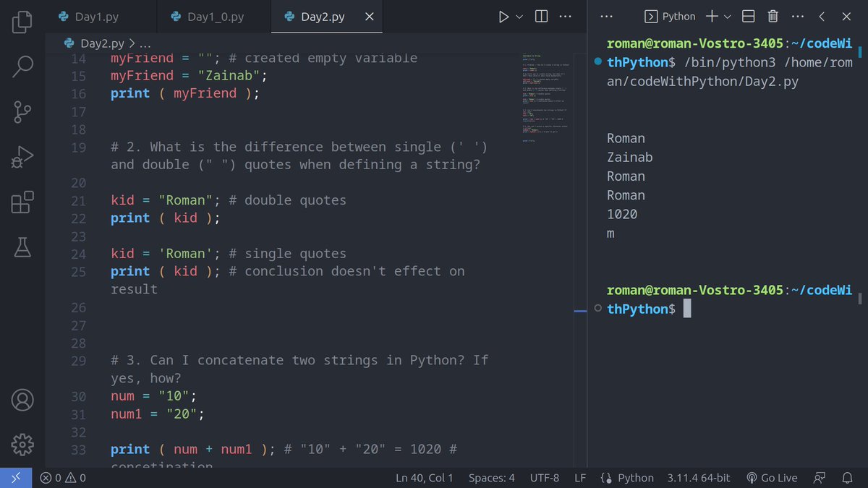Open errors and warnings problems indicator
This screenshot has height=488, width=868.
coord(63,478)
